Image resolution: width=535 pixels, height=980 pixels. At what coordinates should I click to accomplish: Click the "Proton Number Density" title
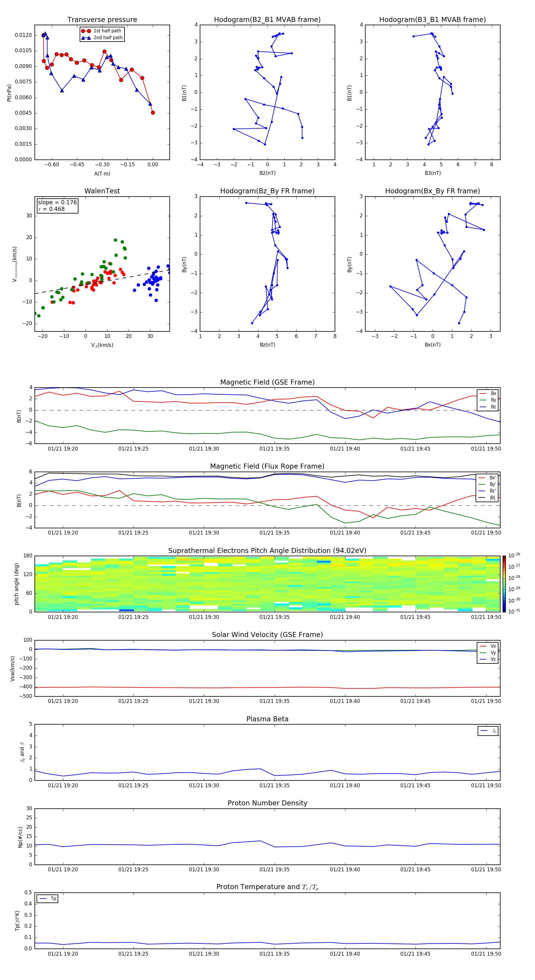(267, 803)
